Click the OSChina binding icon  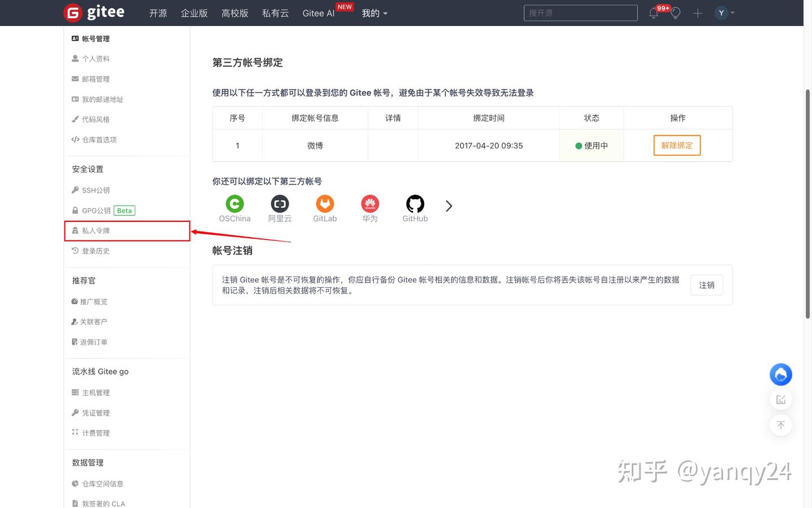[x=235, y=204]
